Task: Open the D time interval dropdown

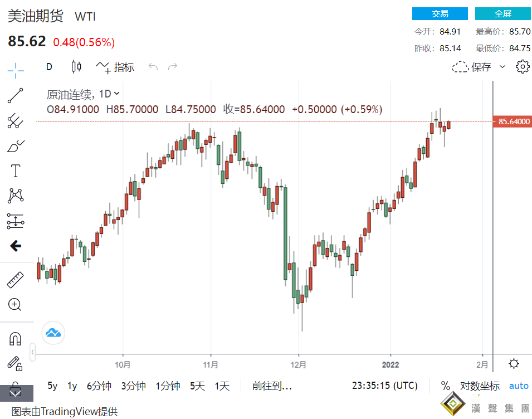Action: pos(49,67)
